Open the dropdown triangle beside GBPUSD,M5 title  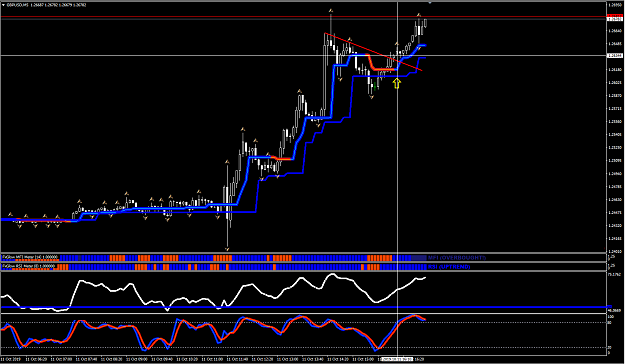click(3, 5)
